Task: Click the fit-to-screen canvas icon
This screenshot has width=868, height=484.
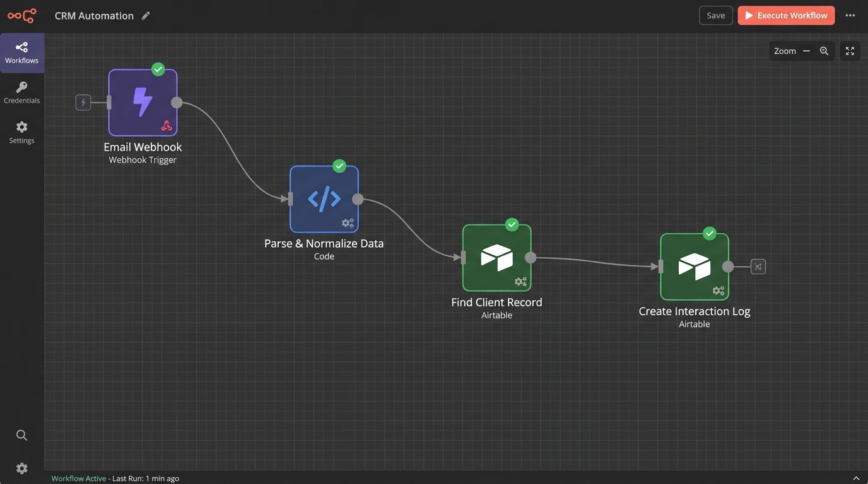Action: [849, 50]
